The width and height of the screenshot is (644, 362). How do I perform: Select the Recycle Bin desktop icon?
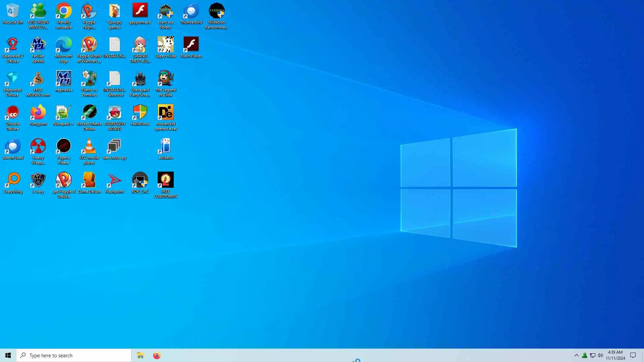(13, 12)
